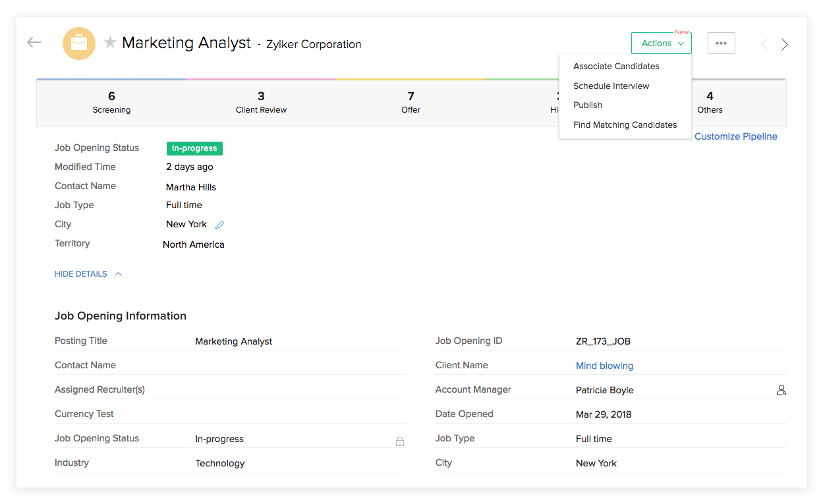This screenshot has width=823, height=504.
Task: Go to next record chevron
Action: (x=784, y=44)
